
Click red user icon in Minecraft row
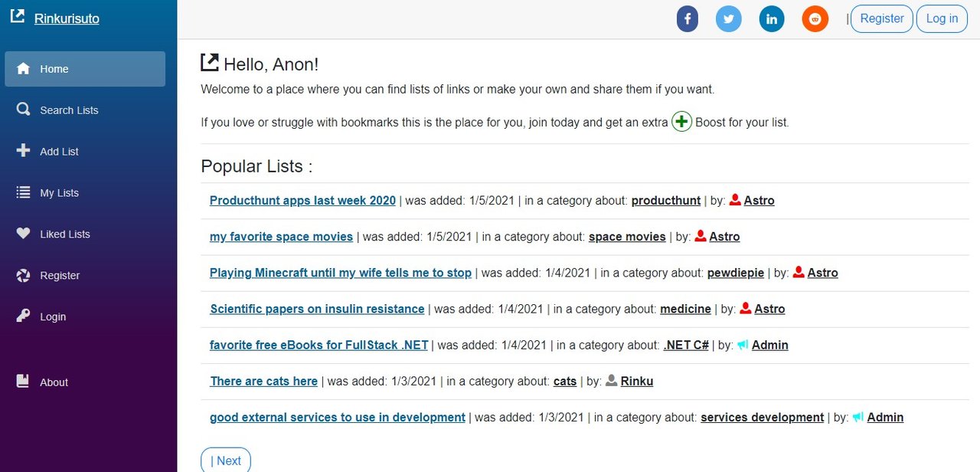tap(799, 272)
